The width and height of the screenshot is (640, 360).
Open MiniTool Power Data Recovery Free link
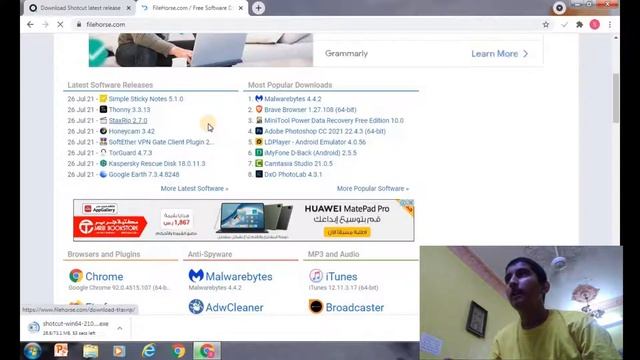click(334, 120)
